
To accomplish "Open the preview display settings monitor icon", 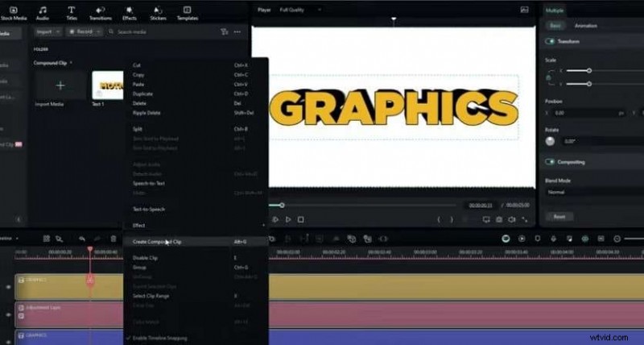I will click(486, 219).
